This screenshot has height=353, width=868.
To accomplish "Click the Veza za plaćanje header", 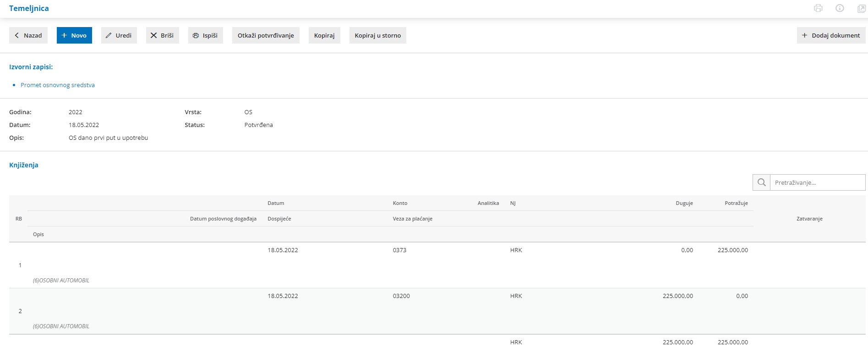I will click(413, 219).
